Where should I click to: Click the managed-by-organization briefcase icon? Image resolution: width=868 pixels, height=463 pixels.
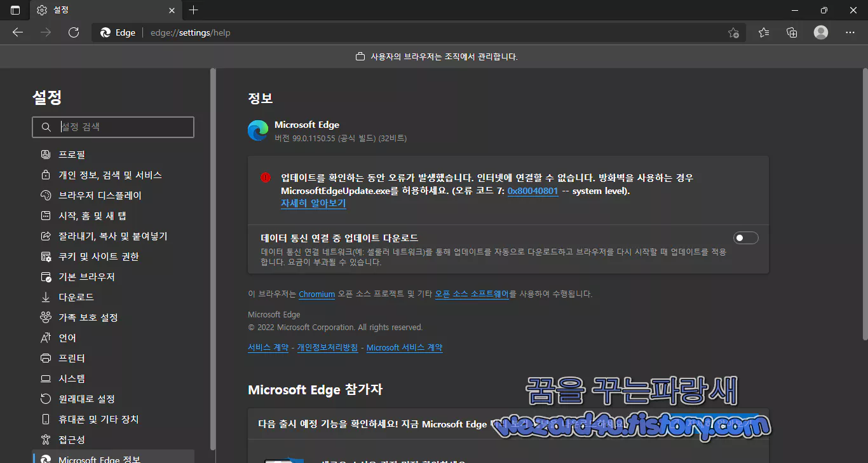360,57
